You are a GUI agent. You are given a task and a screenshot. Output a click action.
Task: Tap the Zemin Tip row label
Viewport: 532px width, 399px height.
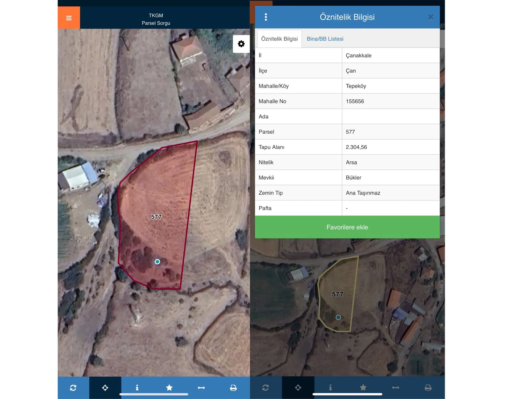pyautogui.click(x=271, y=193)
